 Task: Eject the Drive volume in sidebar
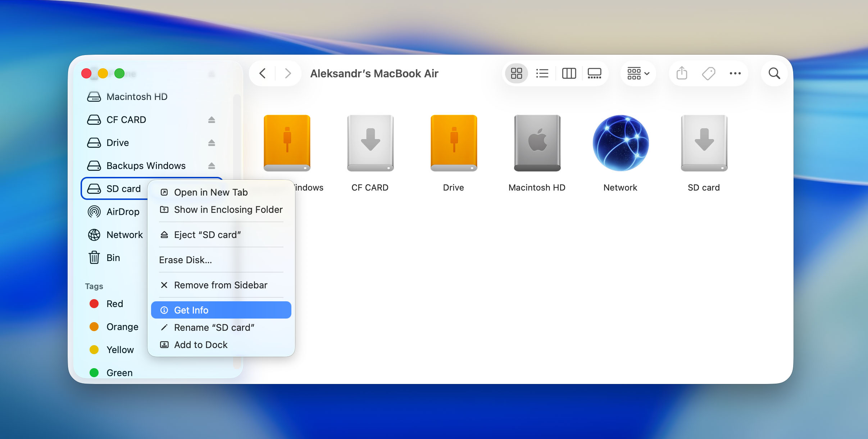tap(212, 143)
